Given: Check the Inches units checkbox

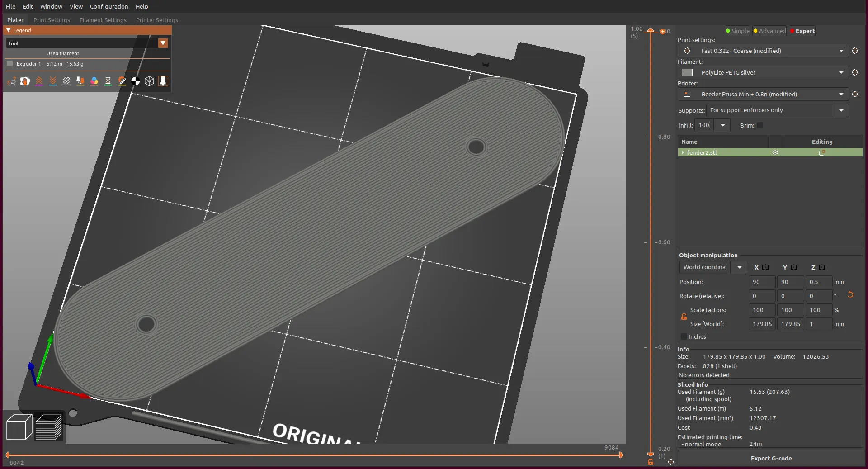Looking at the screenshot, I should point(684,337).
